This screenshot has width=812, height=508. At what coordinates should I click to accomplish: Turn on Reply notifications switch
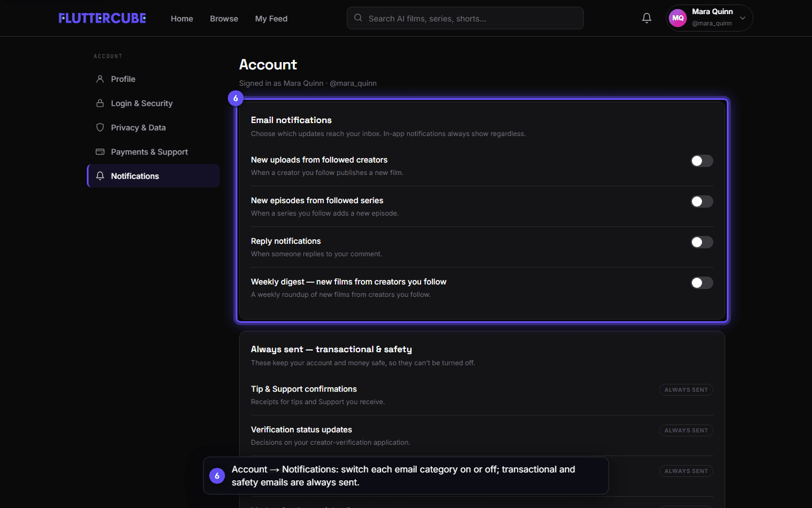coord(702,242)
